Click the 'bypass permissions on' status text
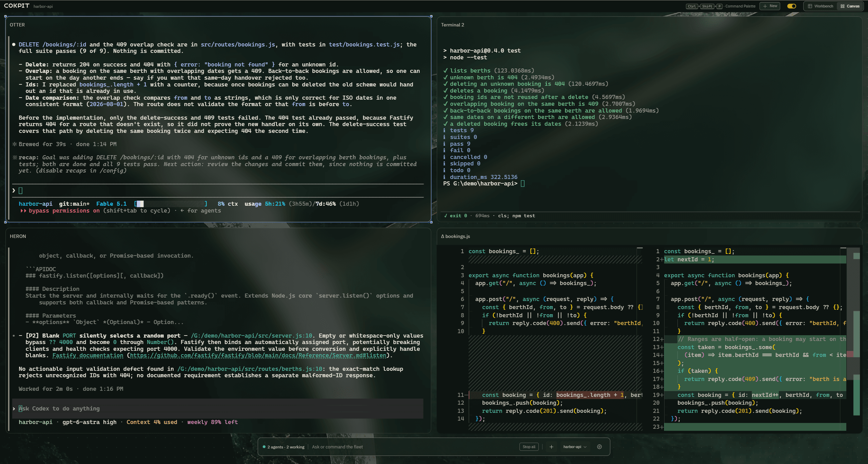 (64, 210)
